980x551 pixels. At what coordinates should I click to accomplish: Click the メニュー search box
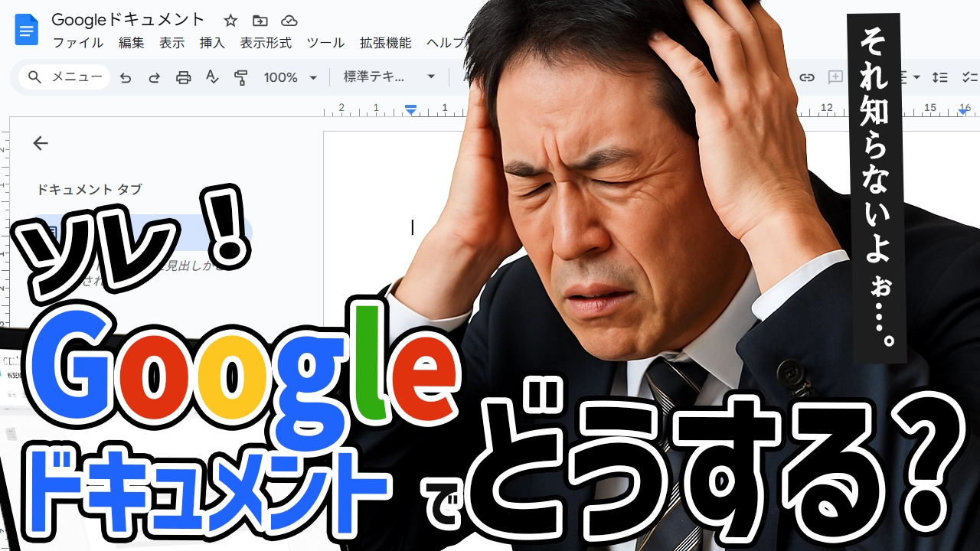click(65, 77)
